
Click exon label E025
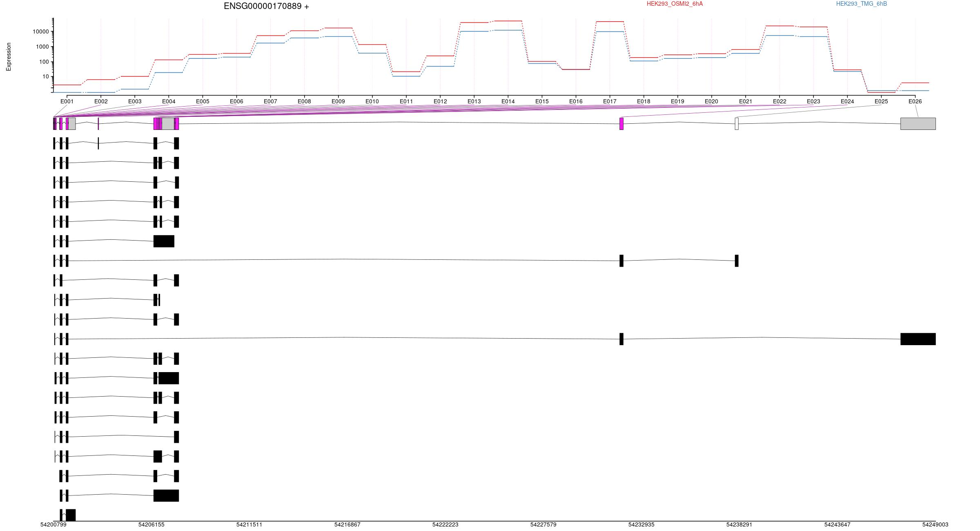point(881,101)
